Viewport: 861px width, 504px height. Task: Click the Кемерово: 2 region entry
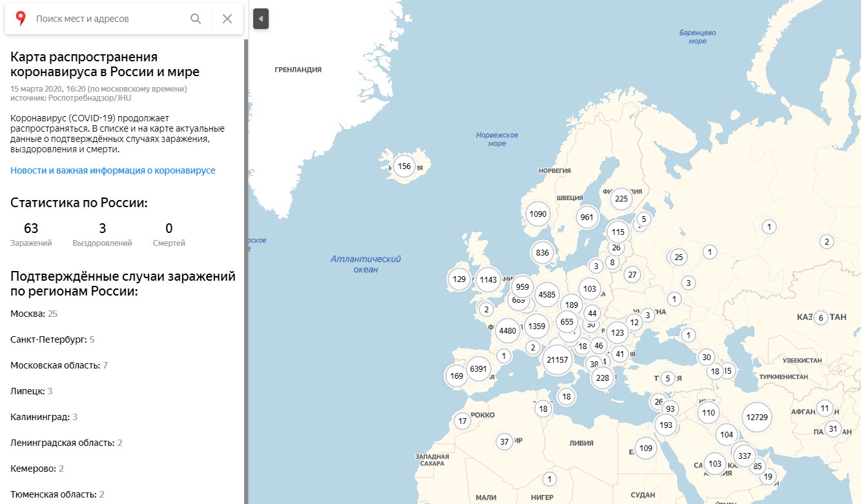(37, 469)
